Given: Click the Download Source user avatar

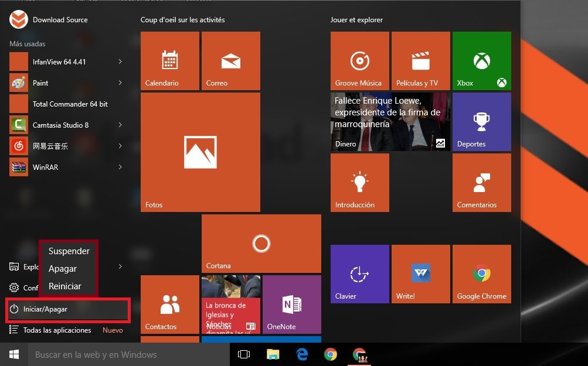Looking at the screenshot, I should (18, 19).
